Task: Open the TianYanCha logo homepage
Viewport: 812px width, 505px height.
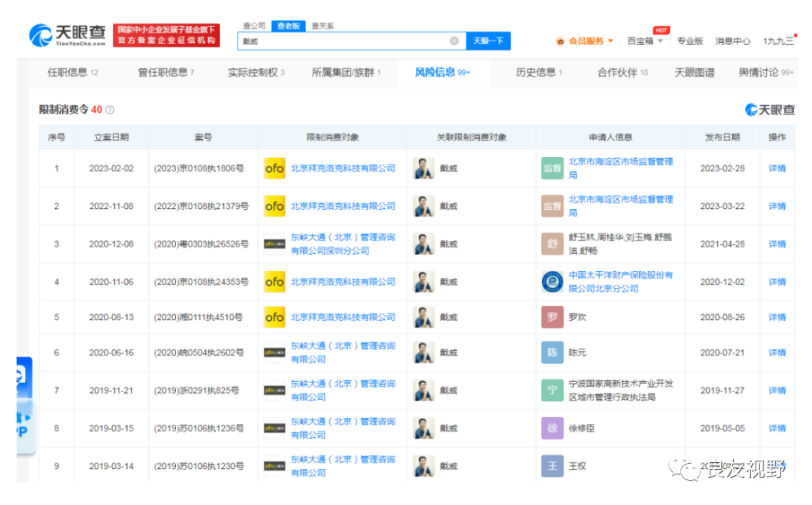Action: (68, 35)
